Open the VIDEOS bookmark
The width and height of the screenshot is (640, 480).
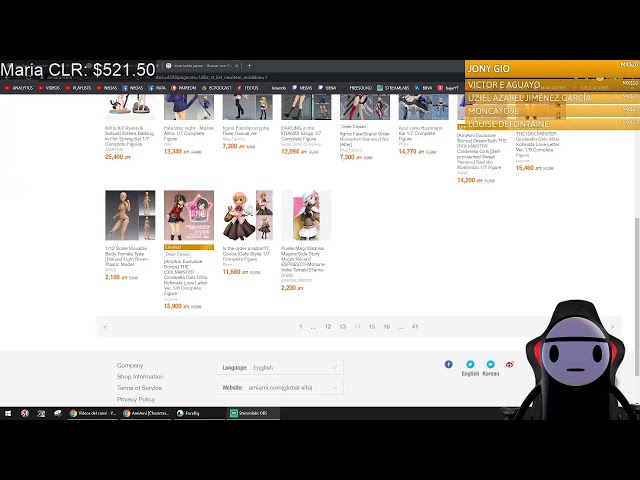pos(49,88)
